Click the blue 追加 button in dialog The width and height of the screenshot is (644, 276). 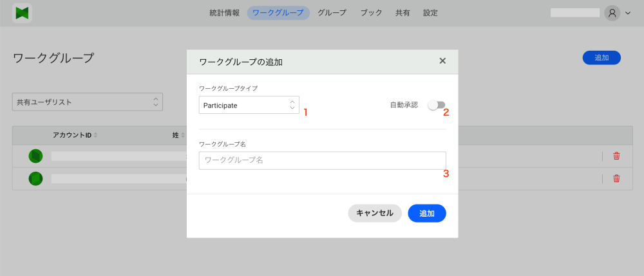(x=427, y=213)
